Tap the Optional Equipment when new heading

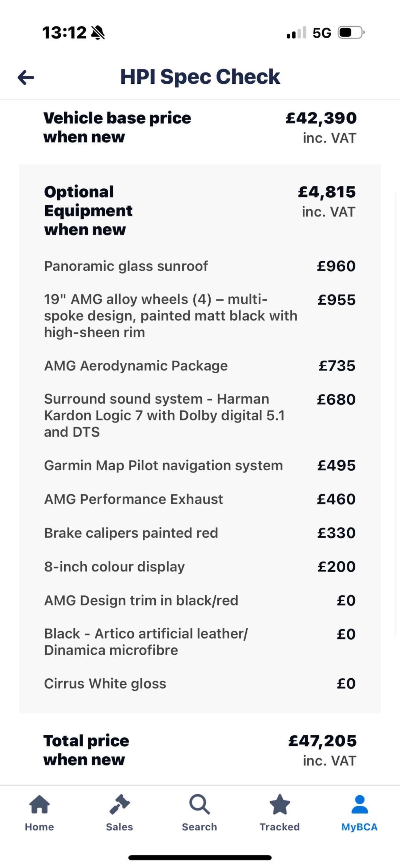pyautogui.click(x=88, y=211)
